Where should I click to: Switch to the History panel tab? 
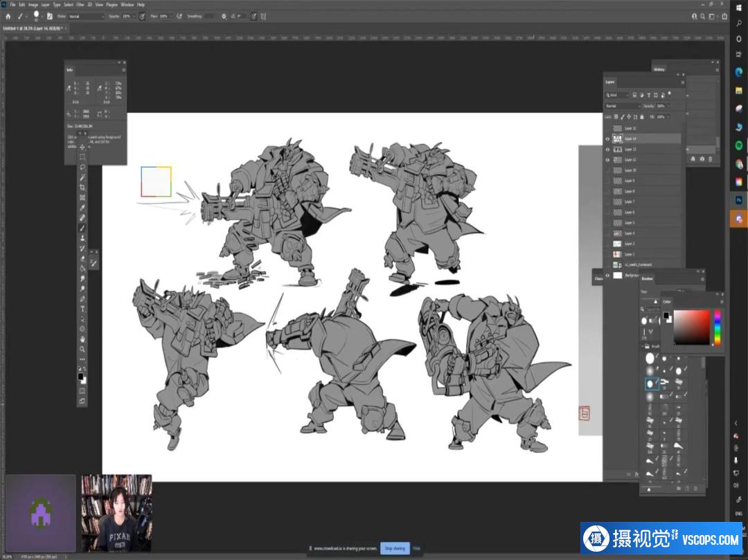659,70
